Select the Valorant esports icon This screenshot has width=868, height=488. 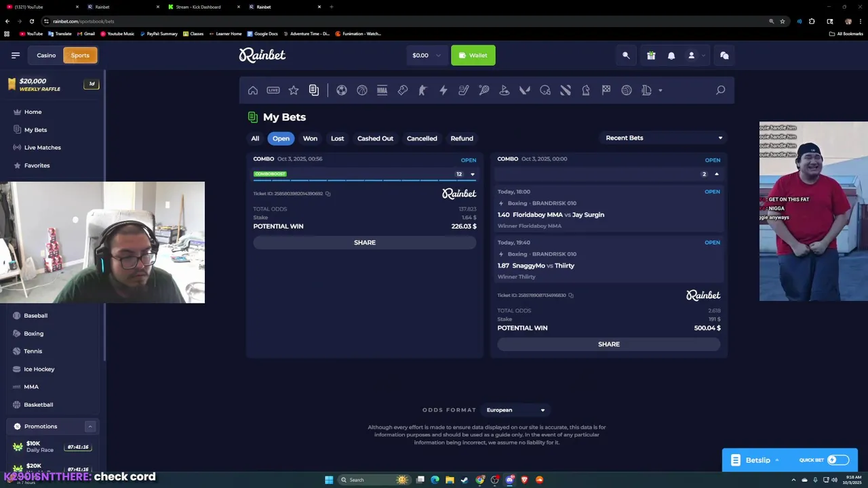point(525,90)
